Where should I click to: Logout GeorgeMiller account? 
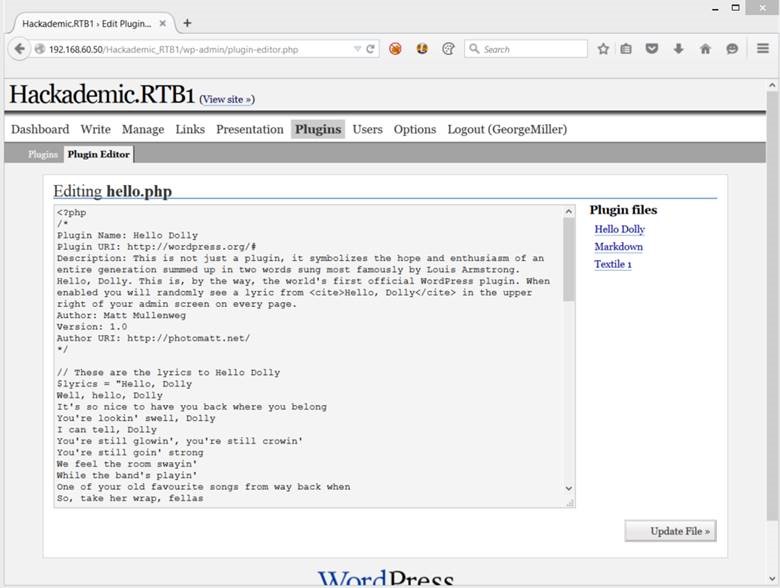tap(507, 129)
